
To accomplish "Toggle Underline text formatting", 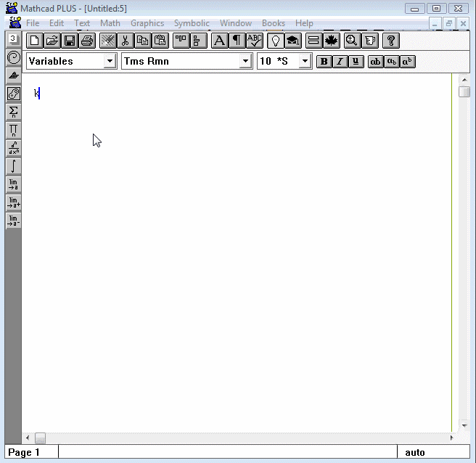I will point(356,62).
